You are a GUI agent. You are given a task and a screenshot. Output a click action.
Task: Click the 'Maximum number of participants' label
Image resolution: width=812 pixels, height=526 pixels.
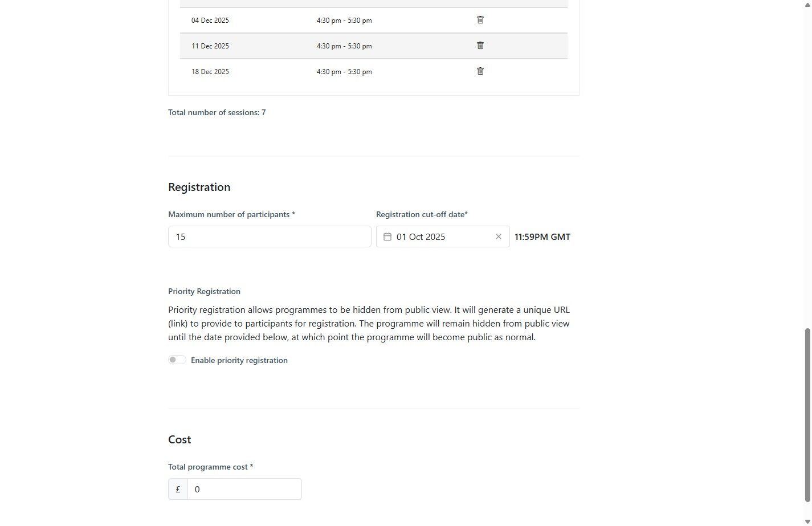pyautogui.click(x=231, y=214)
